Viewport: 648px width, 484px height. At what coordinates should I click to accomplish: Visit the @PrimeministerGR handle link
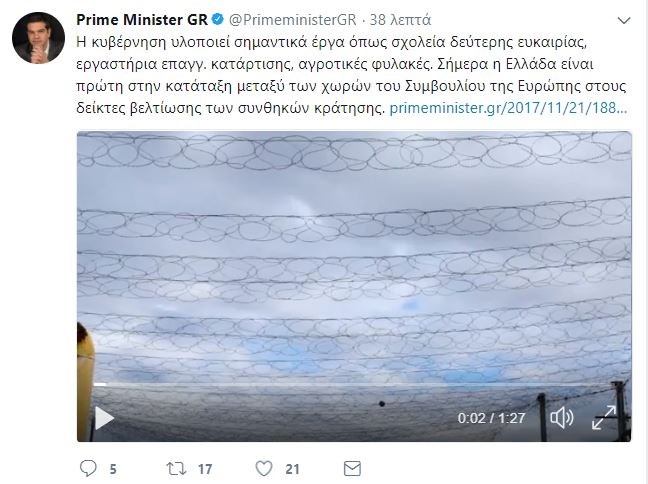click(x=293, y=19)
